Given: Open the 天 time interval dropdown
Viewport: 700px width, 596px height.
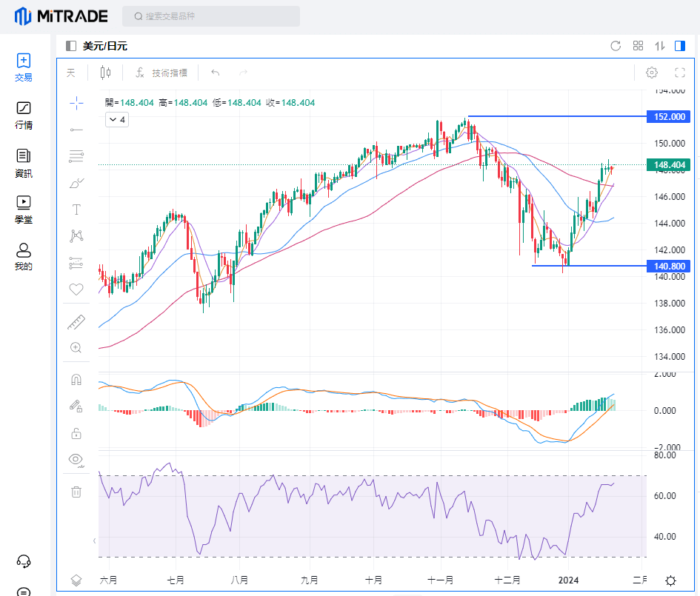Looking at the screenshot, I should pyautogui.click(x=71, y=73).
